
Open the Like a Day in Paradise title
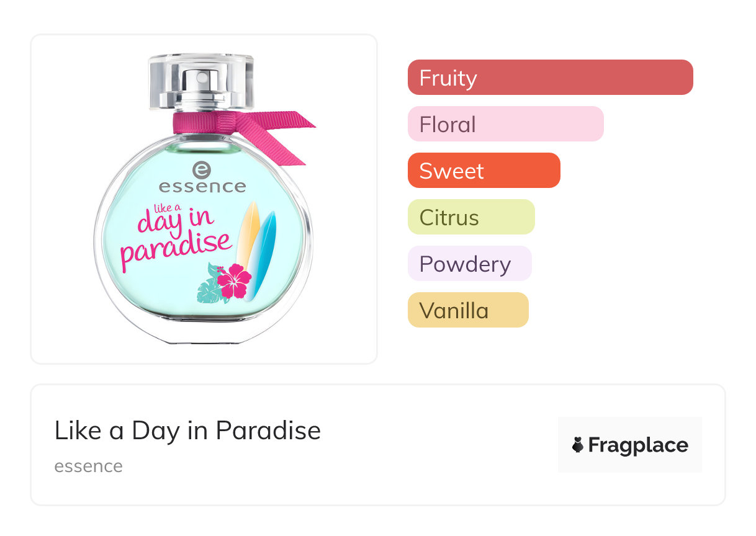coord(187,431)
